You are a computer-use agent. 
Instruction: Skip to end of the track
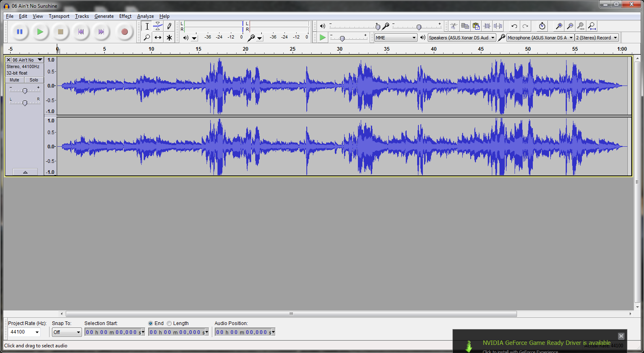(x=101, y=32)
